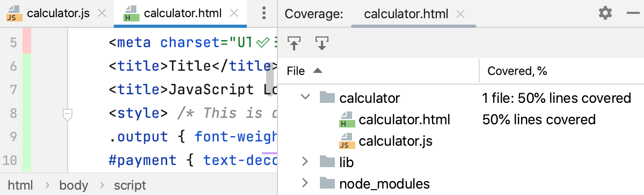
Task: Click the green inspection checkmark in editor
Action: [262, 42]
